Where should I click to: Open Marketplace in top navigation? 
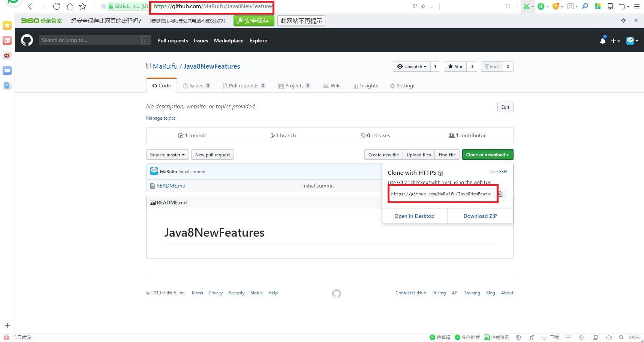(229, 40)
